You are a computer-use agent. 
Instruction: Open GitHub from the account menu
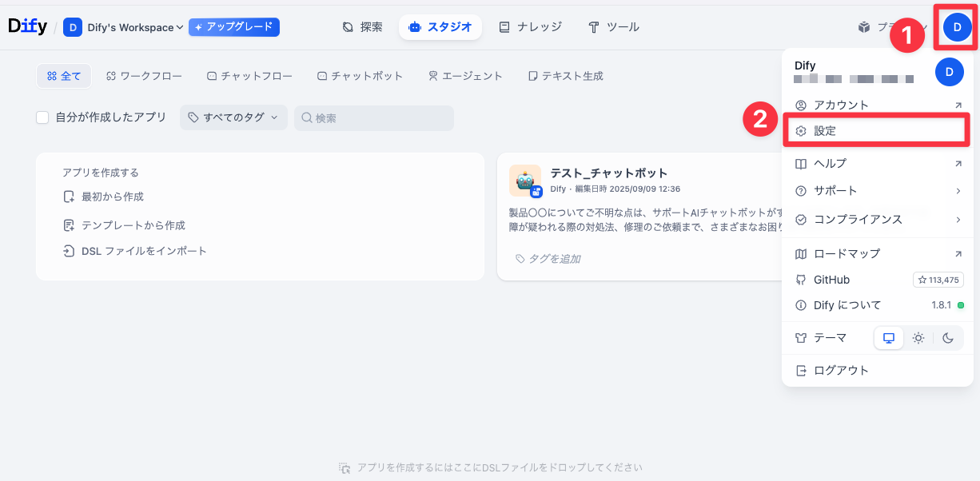click(x=831, y=280)
